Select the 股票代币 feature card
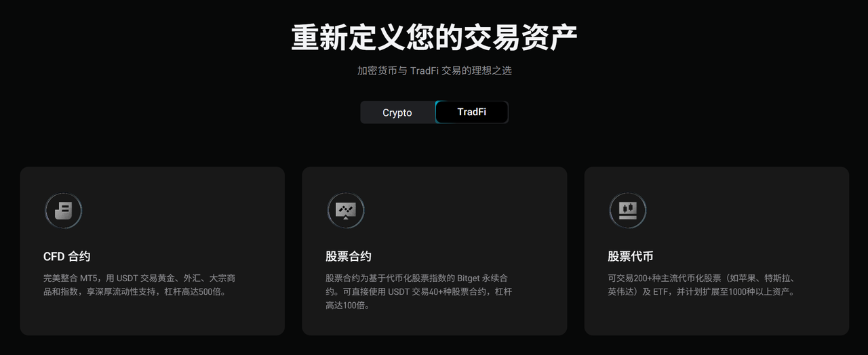868x355 pixels. coord(716,251)
